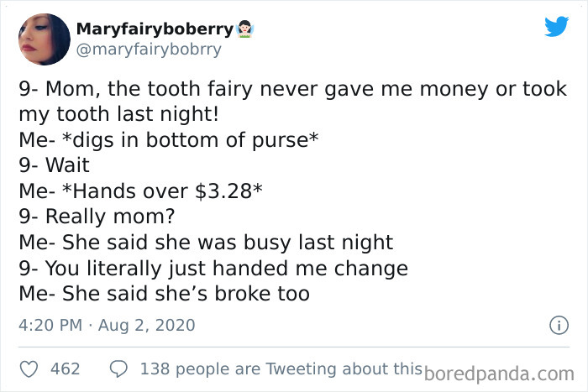Image resolution: width=588 pixels, height=392 pixels.
Task: Open "138 people are Tweeting about this"
Action: point(279,368)
